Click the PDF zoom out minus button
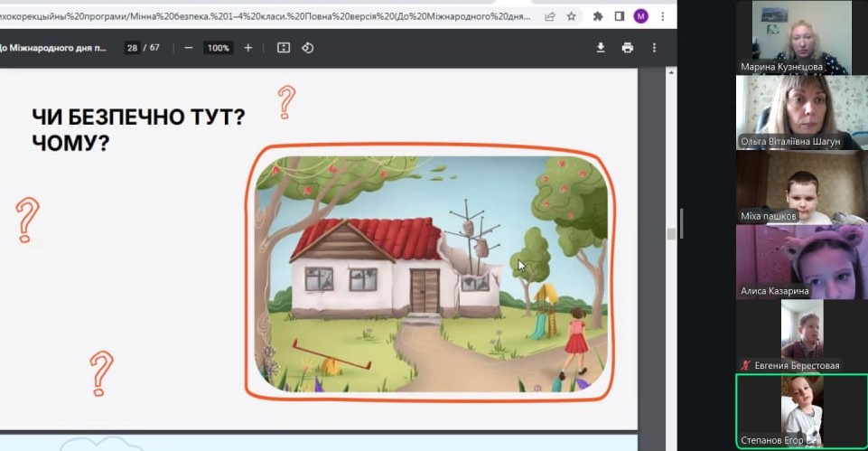 (188, 48)
